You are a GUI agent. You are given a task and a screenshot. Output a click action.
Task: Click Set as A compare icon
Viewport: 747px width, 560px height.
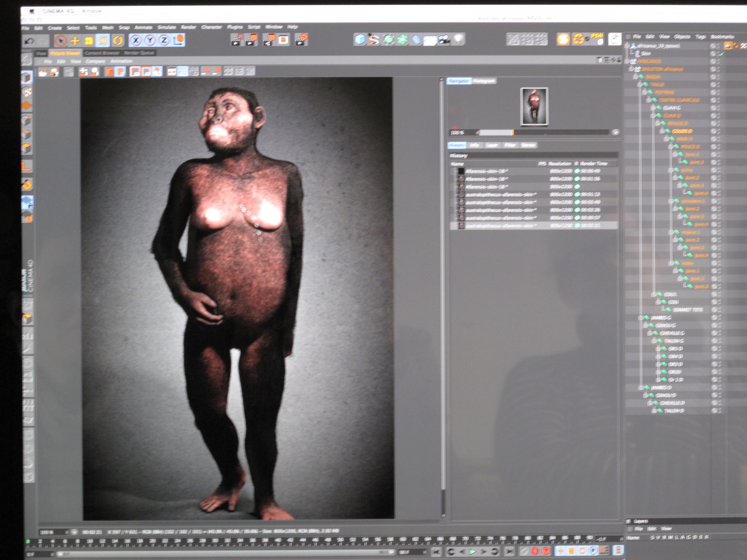(206, 71)
